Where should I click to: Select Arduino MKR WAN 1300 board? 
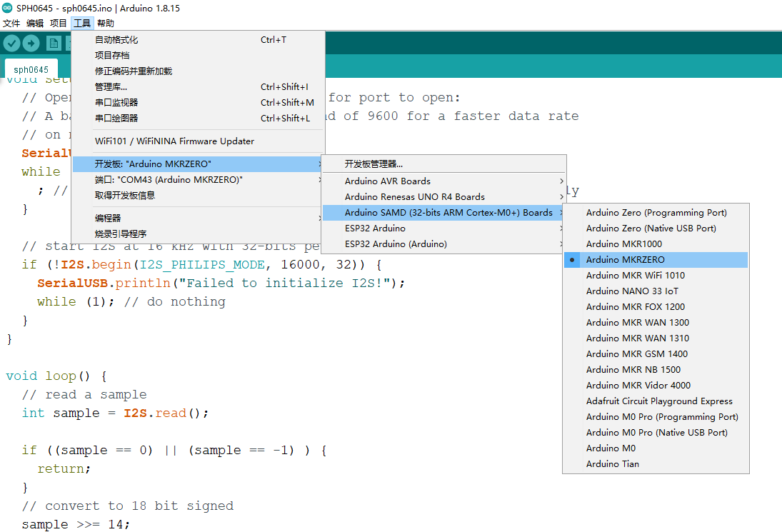coord(656,323)
